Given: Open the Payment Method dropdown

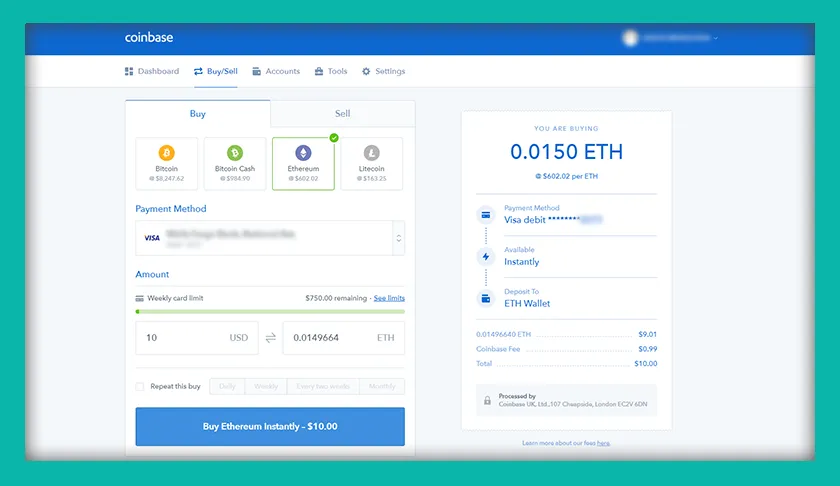Looking at the screenshot, I should tap(270, 238).
